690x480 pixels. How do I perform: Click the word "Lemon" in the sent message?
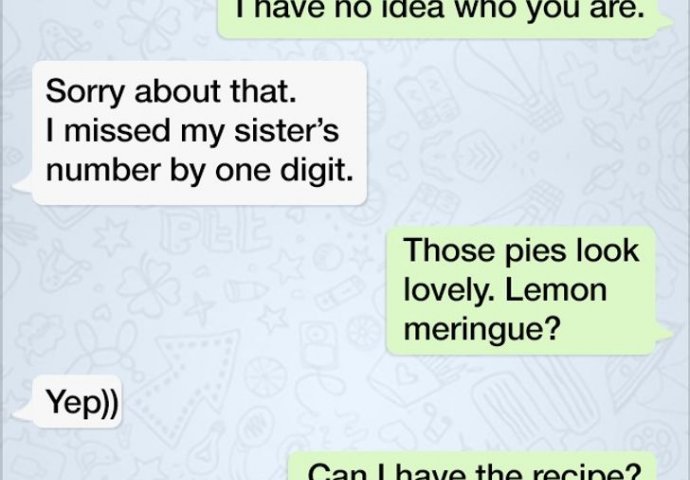[556, 289]
